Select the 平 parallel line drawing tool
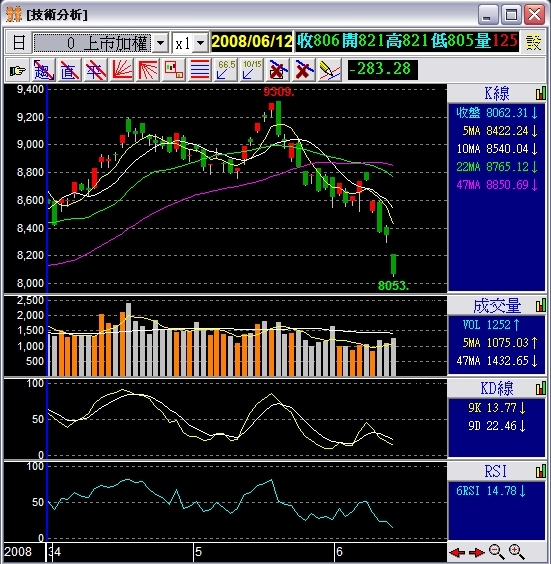The width and height of the screenshot is (551, 564). pos(96,70)
